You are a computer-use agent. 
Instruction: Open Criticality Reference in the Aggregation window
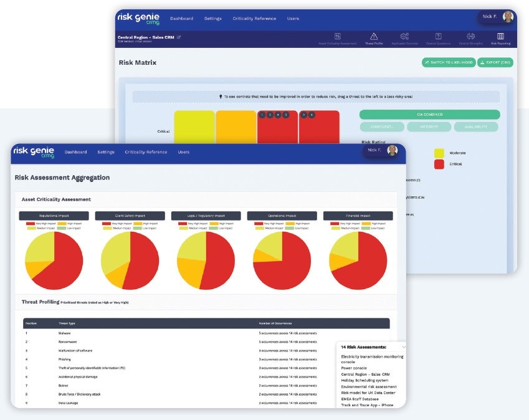pos(146,152)
